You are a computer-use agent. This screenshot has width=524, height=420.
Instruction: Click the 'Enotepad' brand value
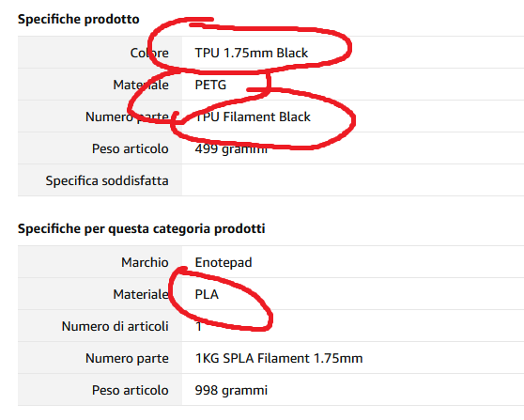[223, 263]
